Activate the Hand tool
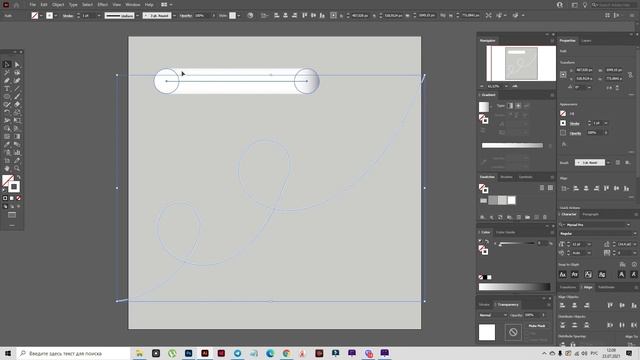The width and height of the screenshot is (640, 360). (x=7, y=168)
